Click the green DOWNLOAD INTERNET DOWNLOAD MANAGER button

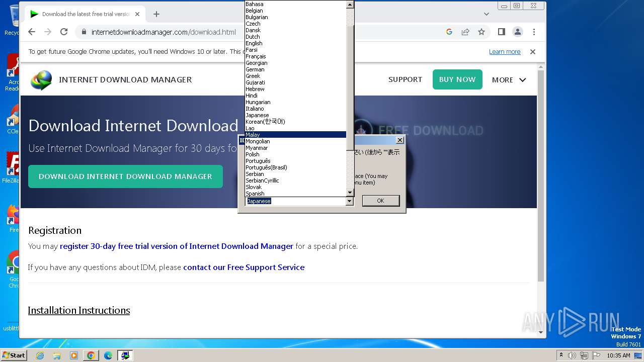[x=125, y=176]
